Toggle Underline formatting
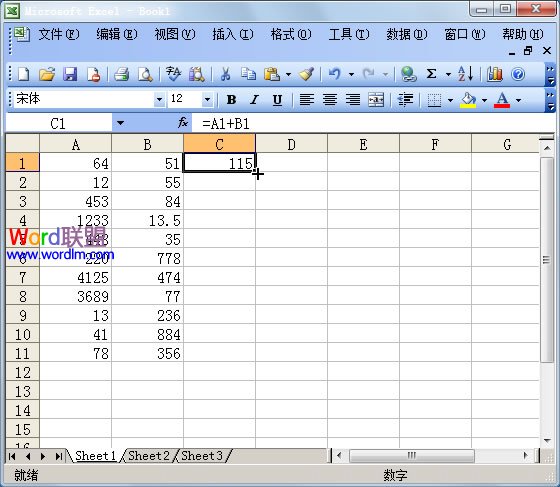Screen dimensions: 560x487 coord(278,100)
